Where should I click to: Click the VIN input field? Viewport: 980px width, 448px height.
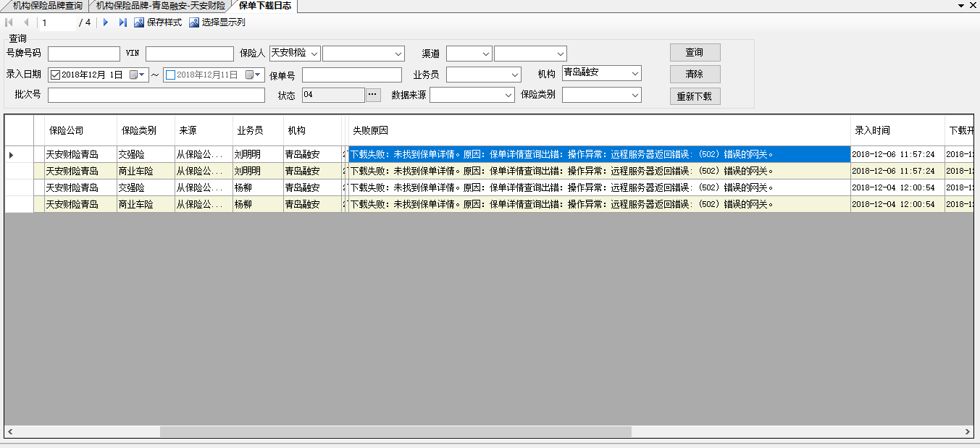pos(190,54)
